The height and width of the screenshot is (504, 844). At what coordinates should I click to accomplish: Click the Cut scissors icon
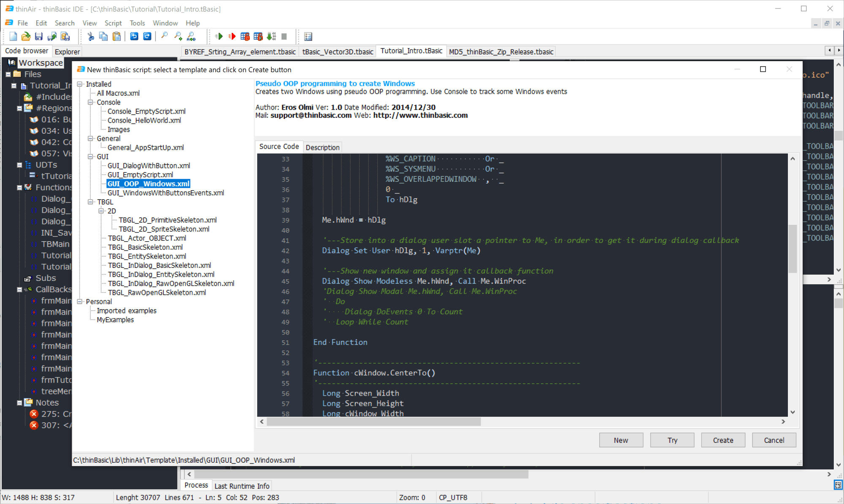[91, 37]
